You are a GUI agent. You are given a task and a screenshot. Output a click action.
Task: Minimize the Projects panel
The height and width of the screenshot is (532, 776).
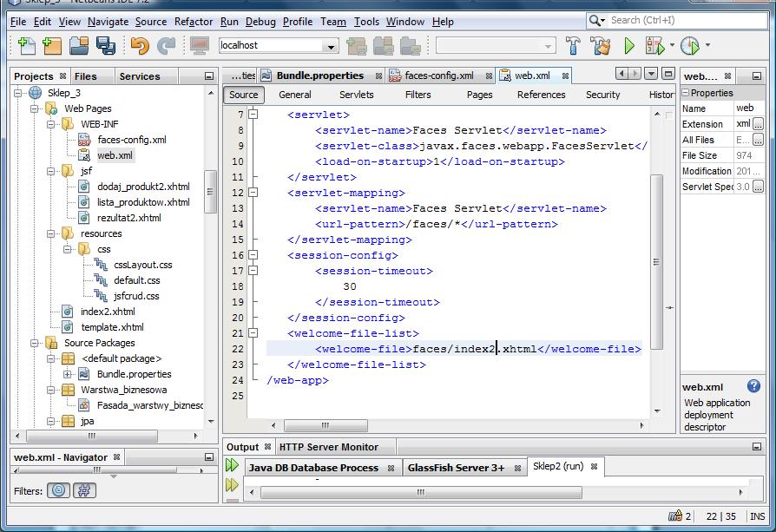209,76
